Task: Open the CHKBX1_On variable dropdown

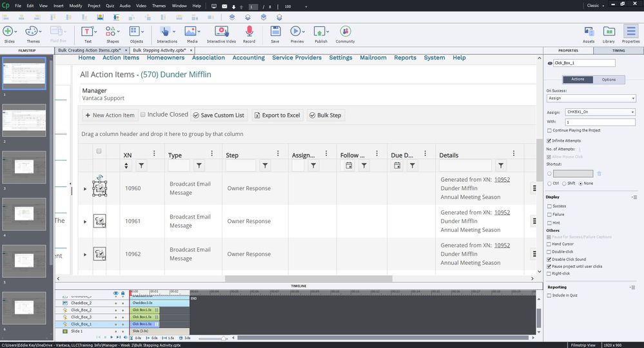Action: click(600, 112)
